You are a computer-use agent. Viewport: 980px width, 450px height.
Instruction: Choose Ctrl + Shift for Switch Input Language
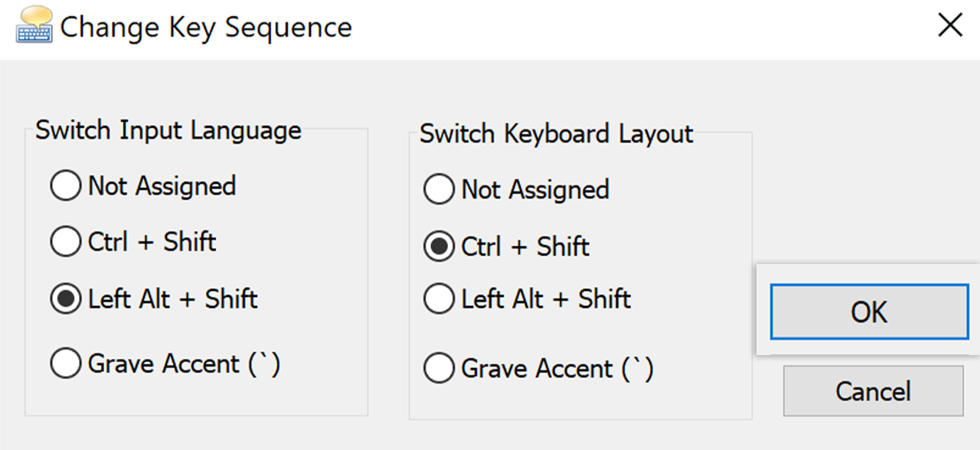(66, 242)
